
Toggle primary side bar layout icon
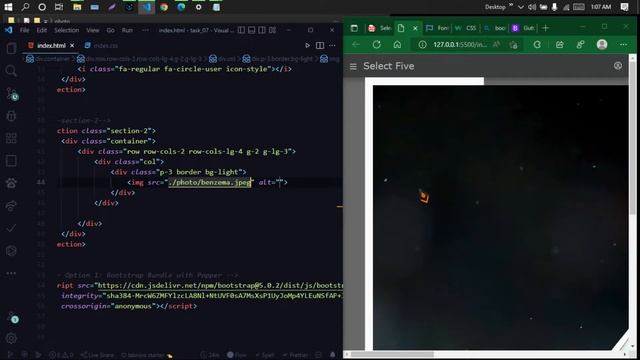coord(241,30)
